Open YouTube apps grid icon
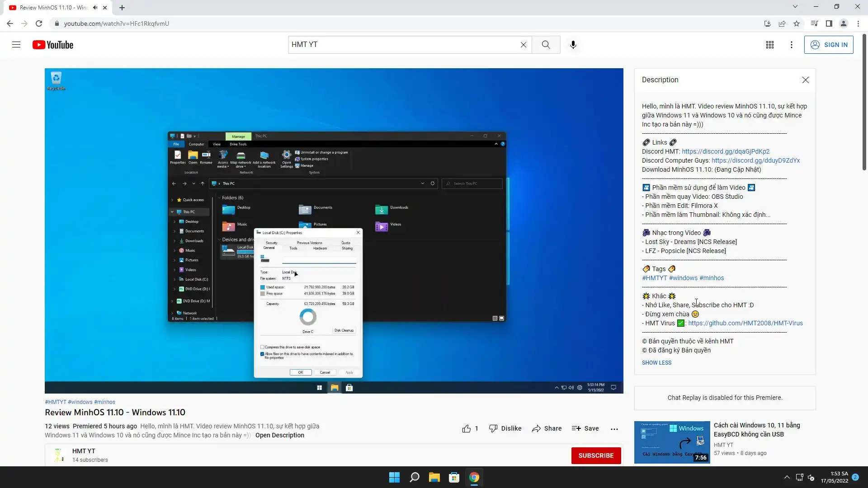Screen dimensions: 868x488 tap(770, 45)
